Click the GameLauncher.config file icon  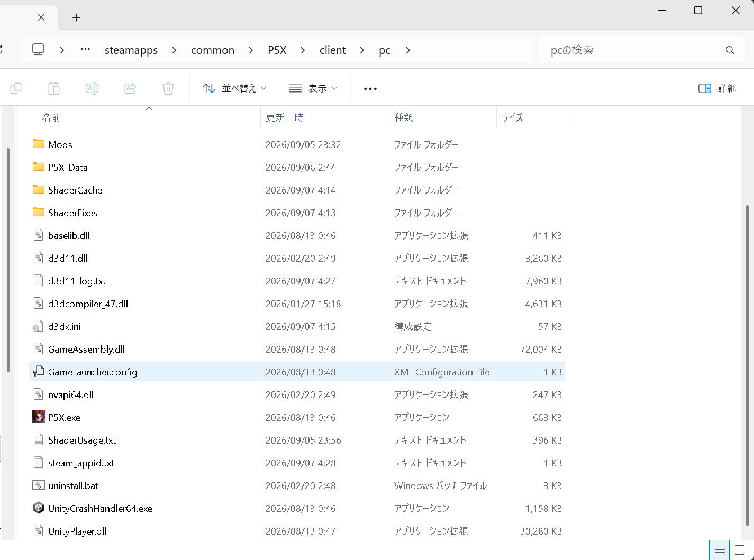[x=38, y=372]
